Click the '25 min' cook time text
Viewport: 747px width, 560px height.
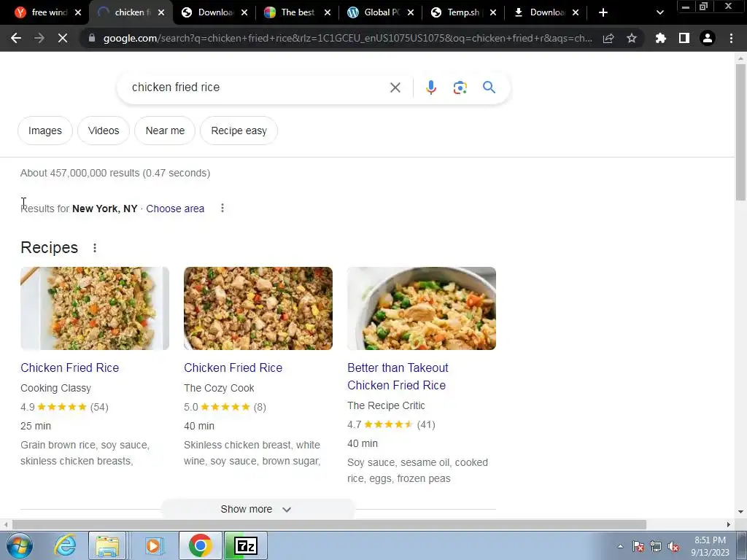[x=36, y=426]
